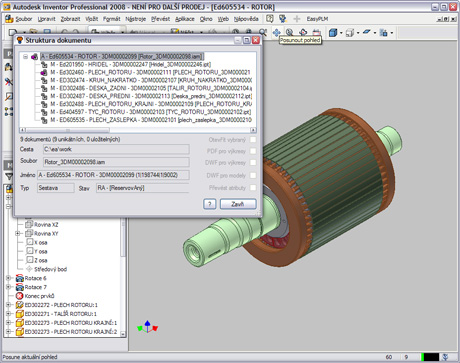
Task: Click the Look At view icon in the toolbar
Action: point(316,32)
